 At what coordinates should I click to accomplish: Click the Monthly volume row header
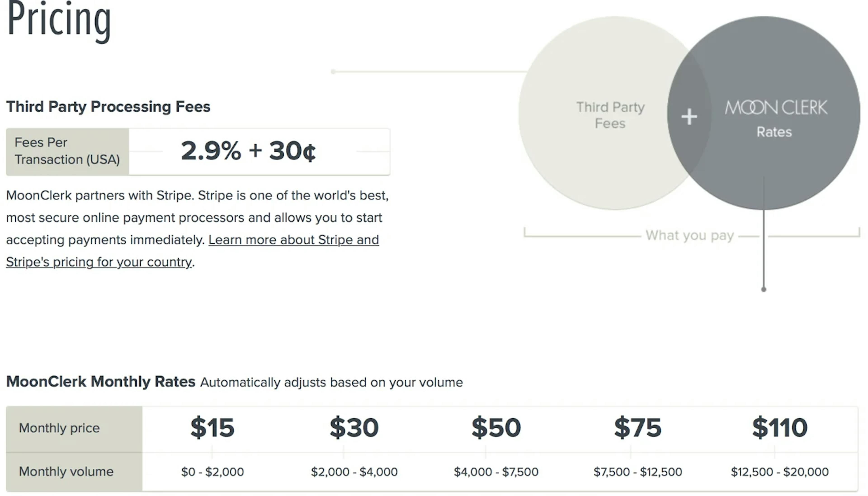point(66,472)
